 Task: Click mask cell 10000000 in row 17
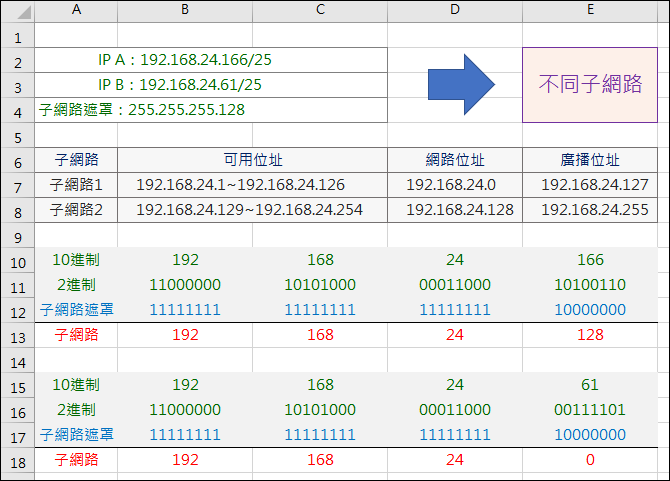point(590,435)
